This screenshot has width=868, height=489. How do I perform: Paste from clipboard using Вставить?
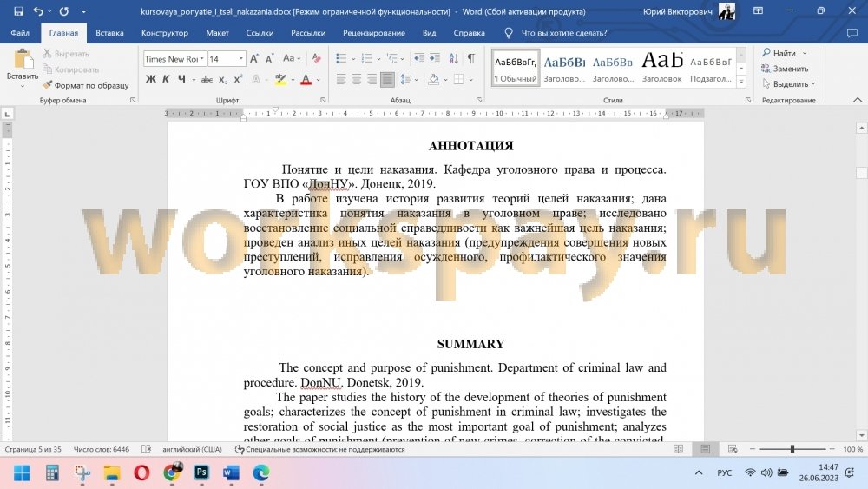click(x=23, y=69)
